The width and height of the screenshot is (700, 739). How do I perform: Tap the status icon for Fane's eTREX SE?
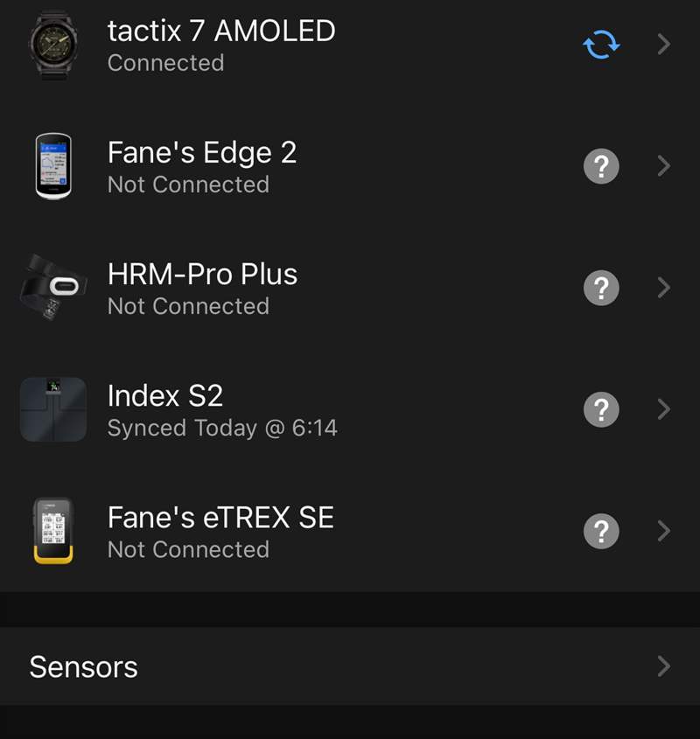coord(601,531)
